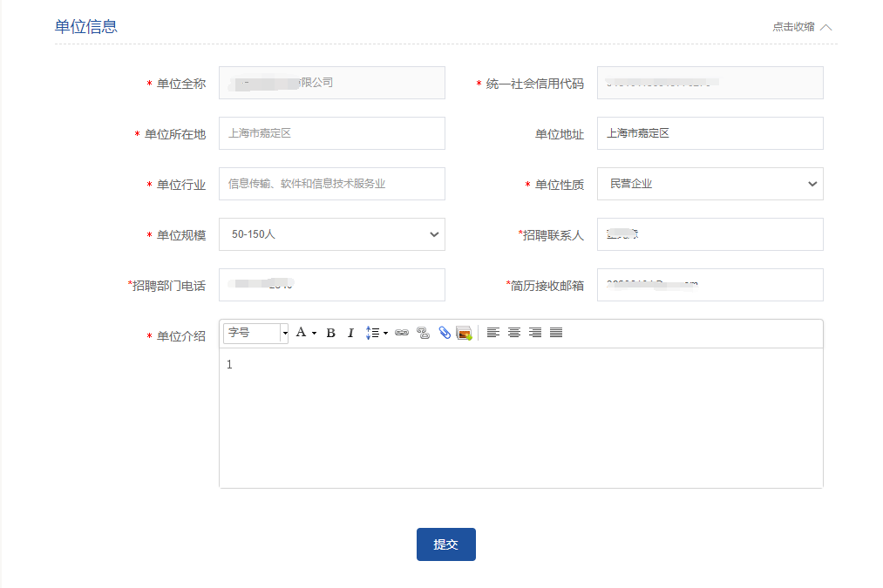Center-align text in the editor

click(x=514, y=333)
